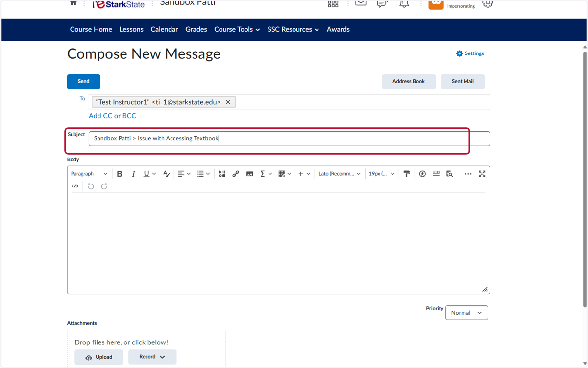Open the equation type dropdown arrow

coord(270,174)
